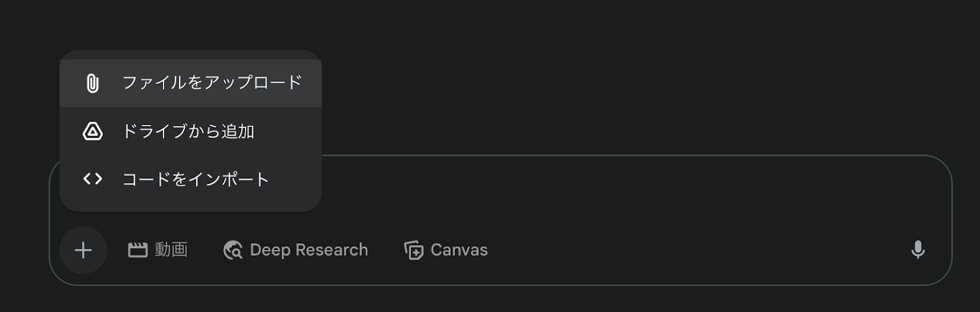Toggle the 動画 video chip

pyautogui.click(x=158, y=250)
